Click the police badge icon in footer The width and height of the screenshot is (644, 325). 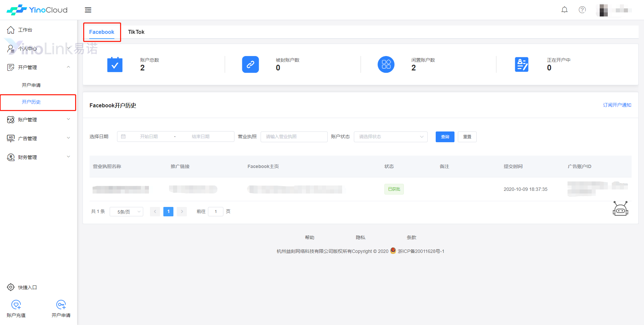pyautogui.click(x=393, y=251)
